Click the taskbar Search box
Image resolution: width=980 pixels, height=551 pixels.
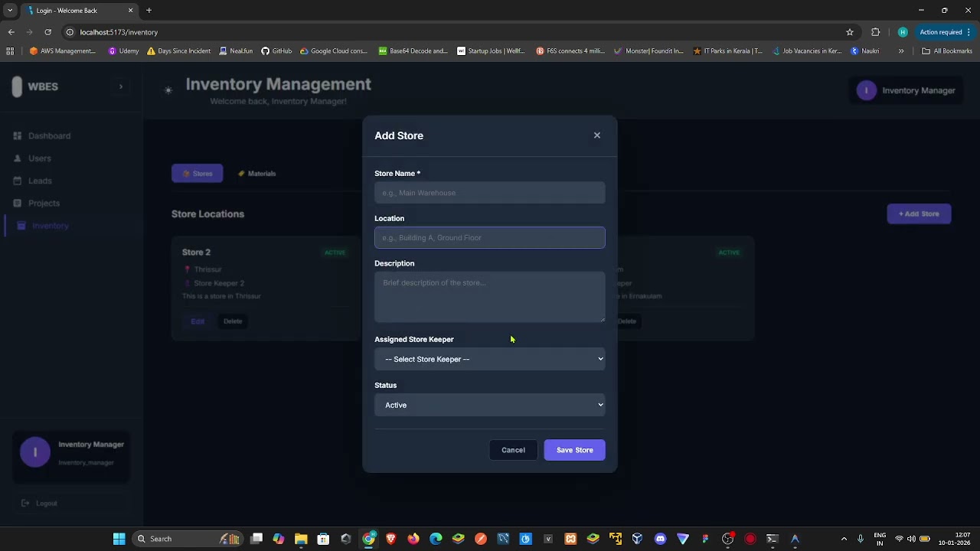(x=188, y=539)
